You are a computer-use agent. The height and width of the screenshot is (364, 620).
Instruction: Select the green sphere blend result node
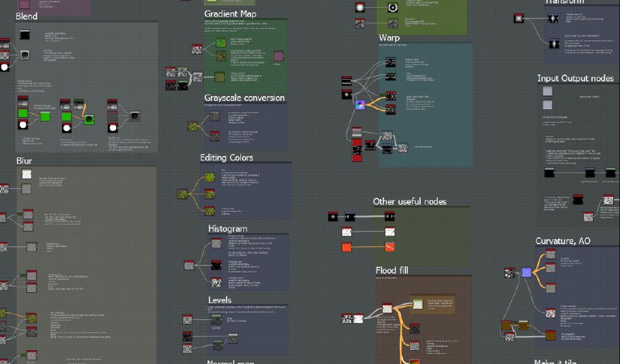click(89, 119)
